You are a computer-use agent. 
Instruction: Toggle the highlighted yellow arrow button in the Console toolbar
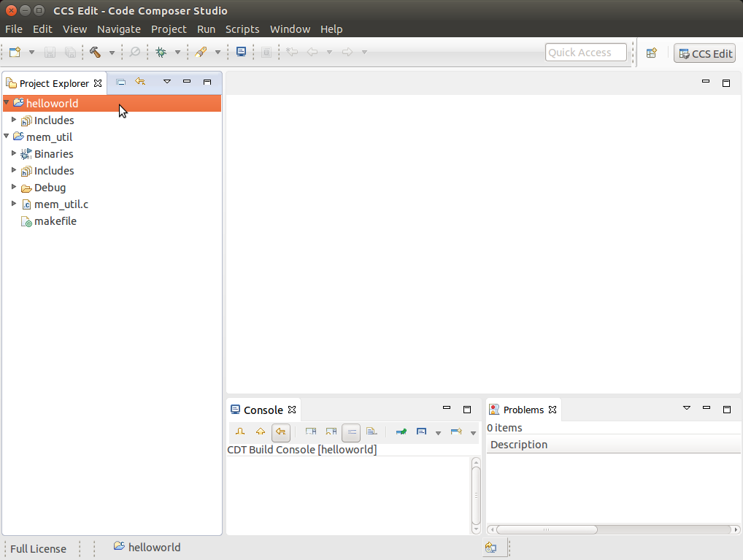[280, 431]
